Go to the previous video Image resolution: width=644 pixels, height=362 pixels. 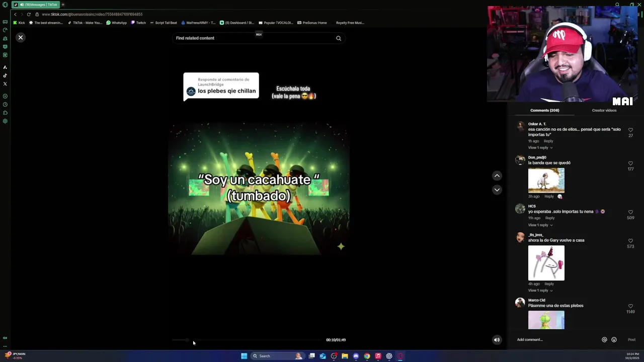point(497,175)
